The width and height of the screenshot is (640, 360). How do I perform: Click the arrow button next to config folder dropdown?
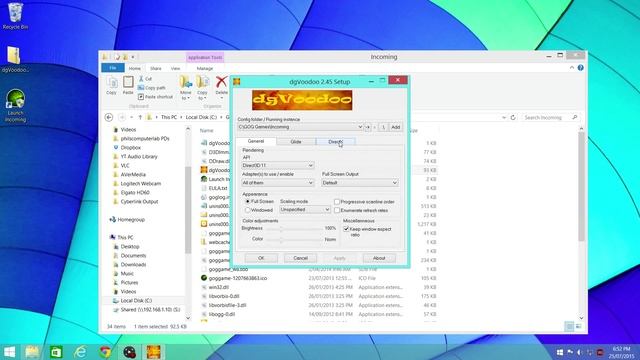(368, 127)
